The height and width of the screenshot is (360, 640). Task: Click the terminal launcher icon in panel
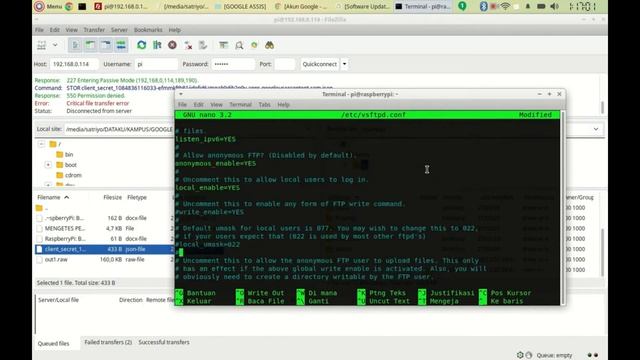click(x=82, y=6)
